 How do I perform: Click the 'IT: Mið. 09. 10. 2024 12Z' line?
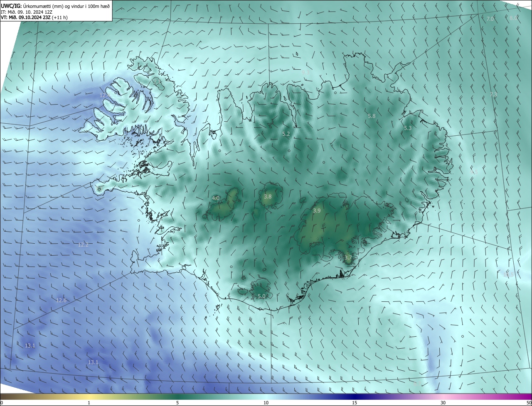point(26,12)
